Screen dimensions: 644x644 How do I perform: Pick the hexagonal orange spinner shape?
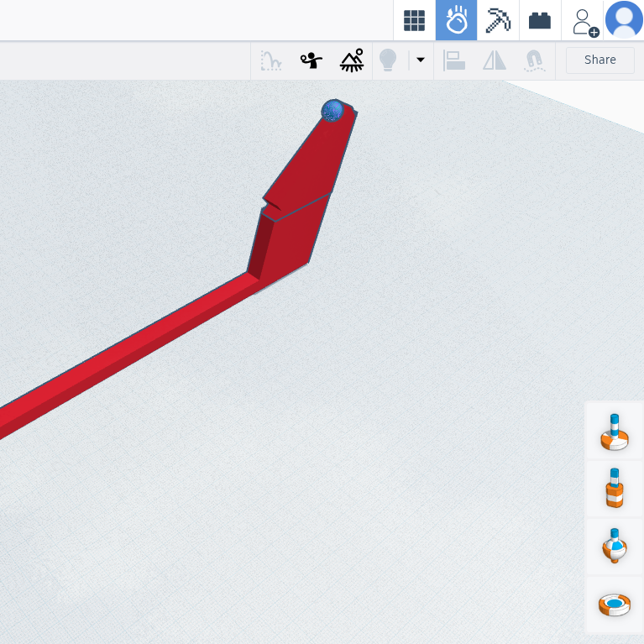tap(615, 488)
